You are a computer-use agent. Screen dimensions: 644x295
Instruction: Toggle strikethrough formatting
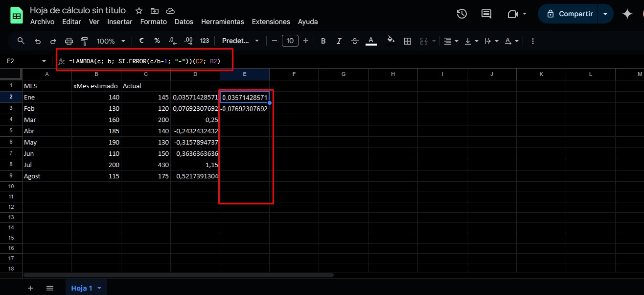point(354,41)
